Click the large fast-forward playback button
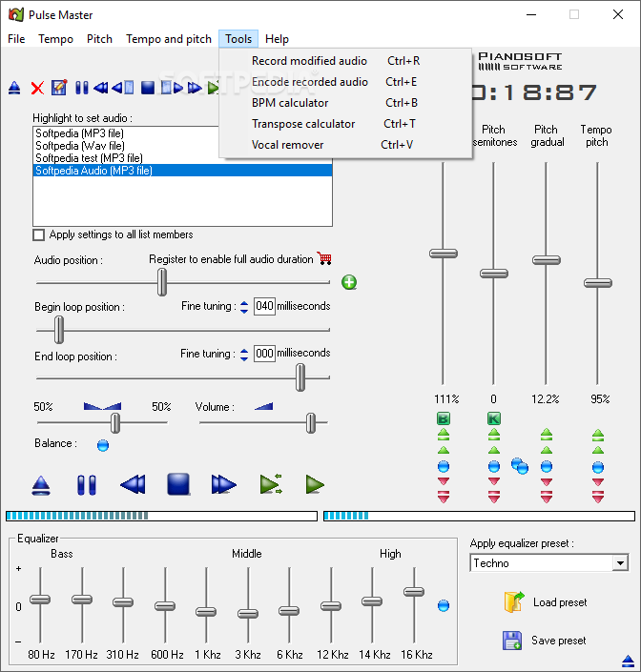641x672 pixels. [x=223, y=485]
